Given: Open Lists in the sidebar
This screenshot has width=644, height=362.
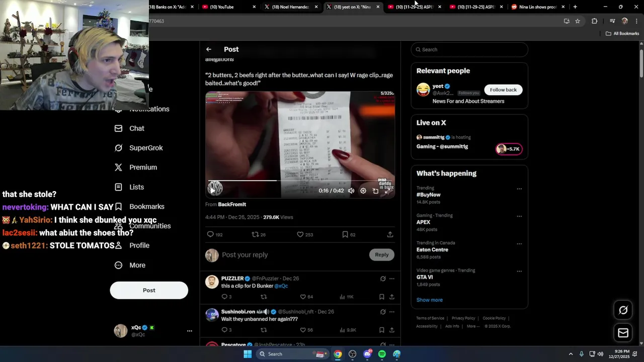Looking at the screenshot, I should tap(129, 187).
